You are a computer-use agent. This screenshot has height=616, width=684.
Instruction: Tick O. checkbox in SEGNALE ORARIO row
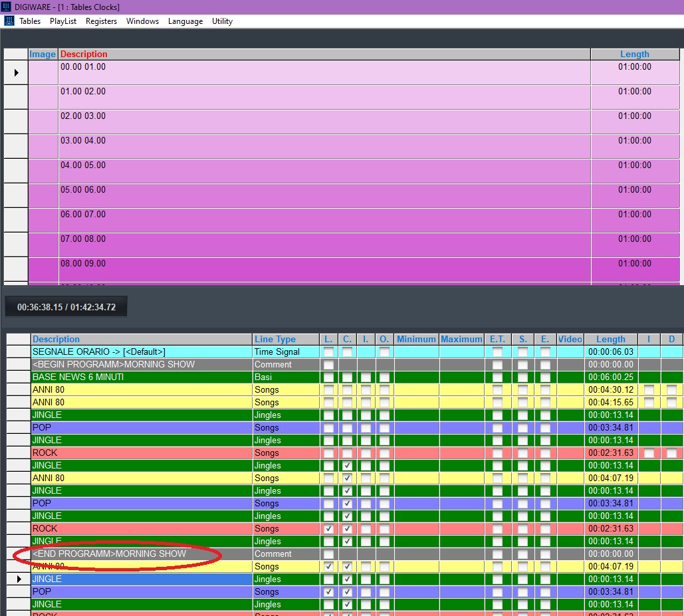(x=384, y=352)
